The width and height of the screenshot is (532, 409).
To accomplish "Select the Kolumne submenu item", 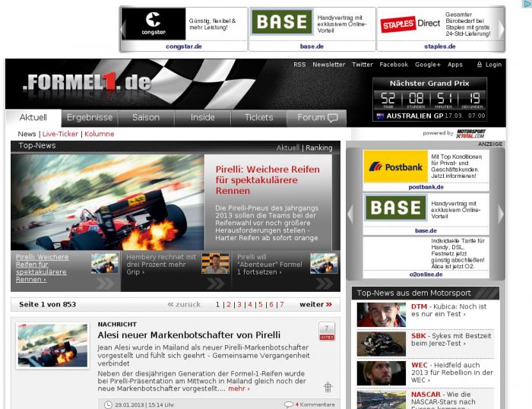I will point(100,134).
